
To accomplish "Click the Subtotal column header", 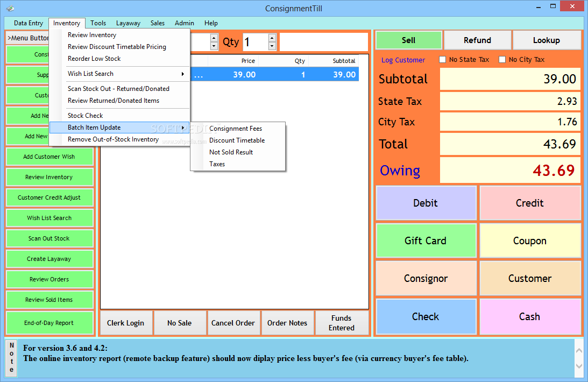I will point(333,61).
